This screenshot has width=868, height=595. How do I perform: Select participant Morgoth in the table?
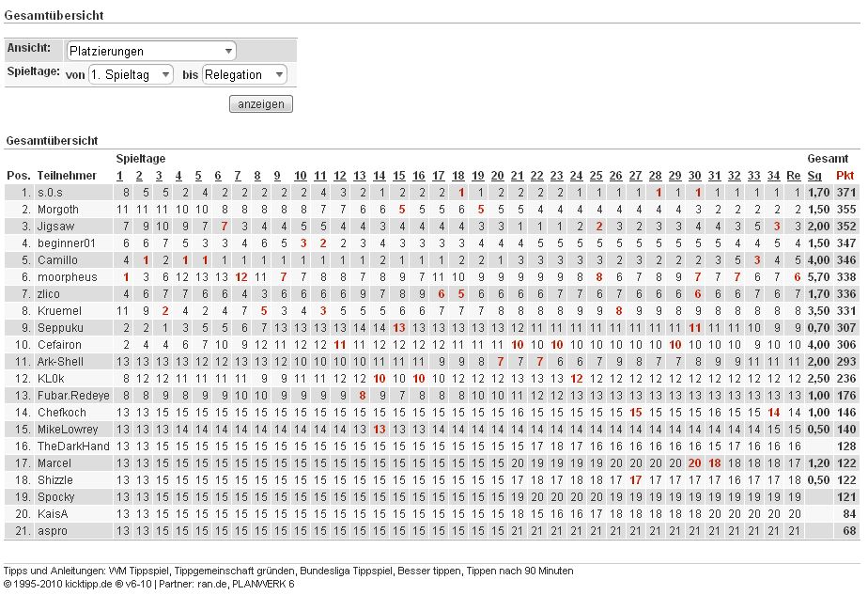click(58, 210)
